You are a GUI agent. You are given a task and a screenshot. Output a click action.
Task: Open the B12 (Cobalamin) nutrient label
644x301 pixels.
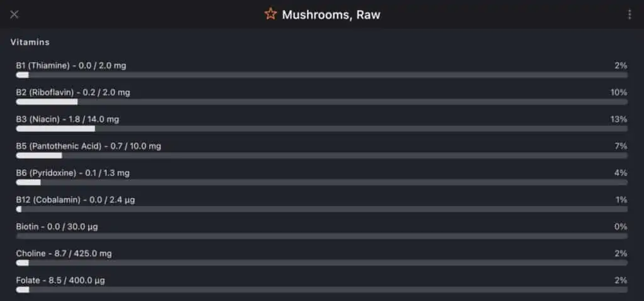pos(75,200)
